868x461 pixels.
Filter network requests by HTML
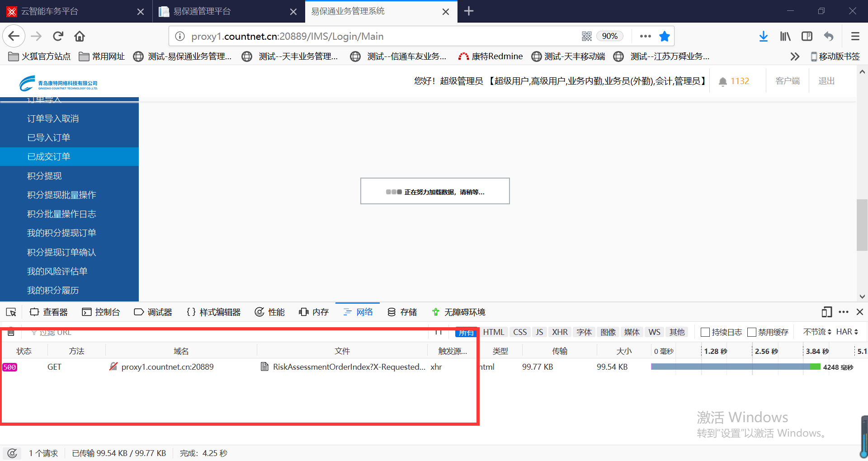pyautogui.click(x=494, y=332)
